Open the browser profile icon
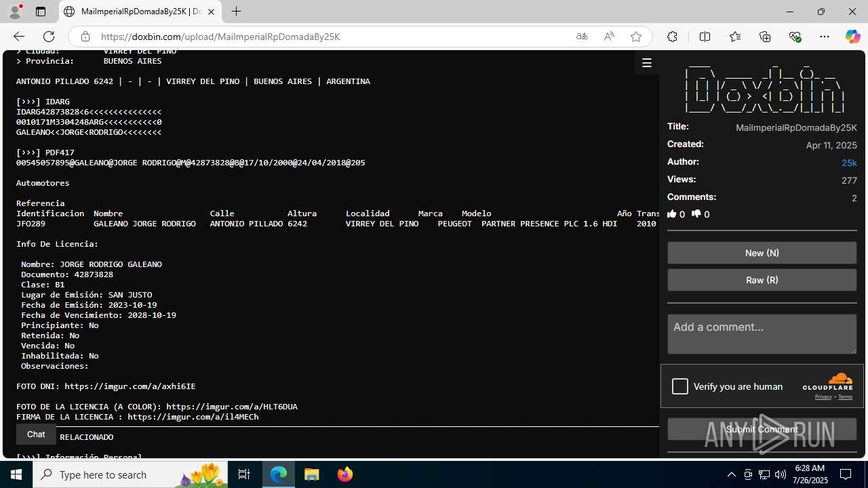Screen dimensions: 868x488 tap(15, 12)
